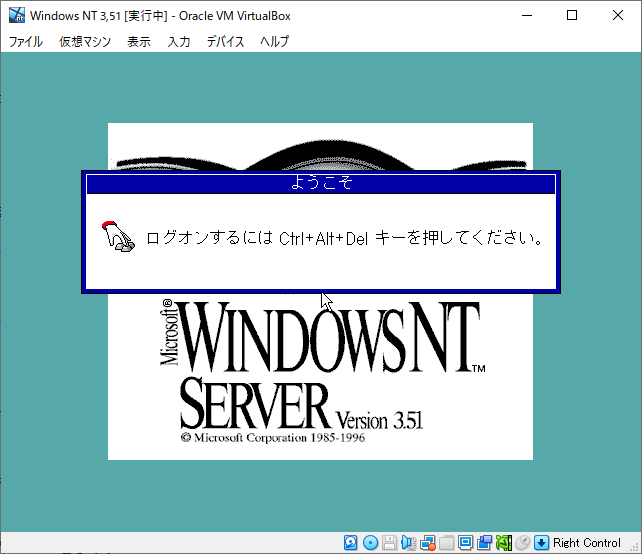This screenshot has height=554, width=642.
Task: Open the 入力 menu
Action: point(179,41)
